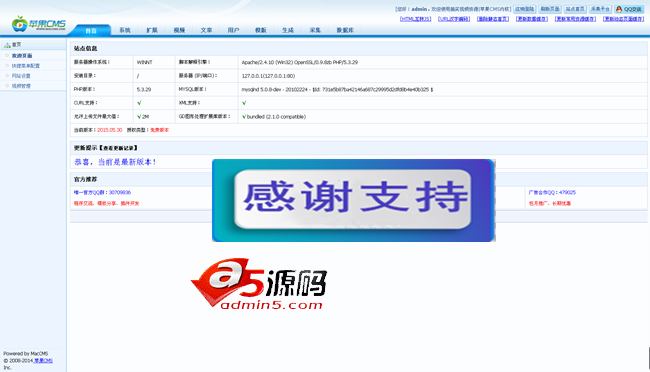Switch to the 系统 tab

(125, 30)
